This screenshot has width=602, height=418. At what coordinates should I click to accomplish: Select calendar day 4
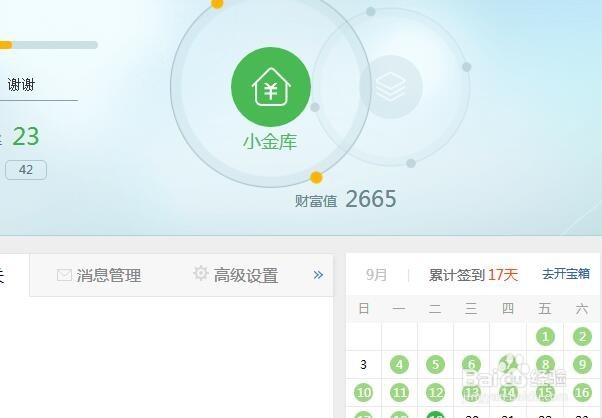(399, 364)
